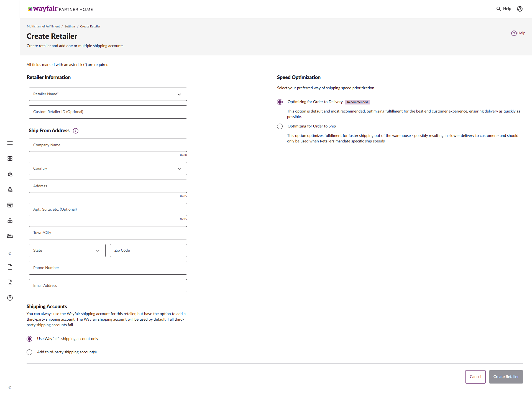Focus the Town/City field
The height and width of the screenshot is (396, 532).
(108, 233)
